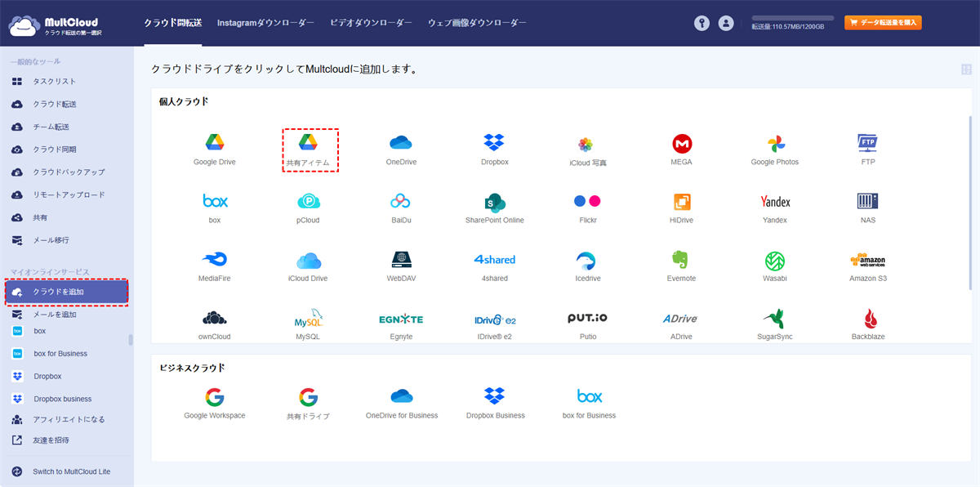Toggle the grid view icon
Image resolution: width=980 pixels, height=487 pixels.
click(967, 70)
